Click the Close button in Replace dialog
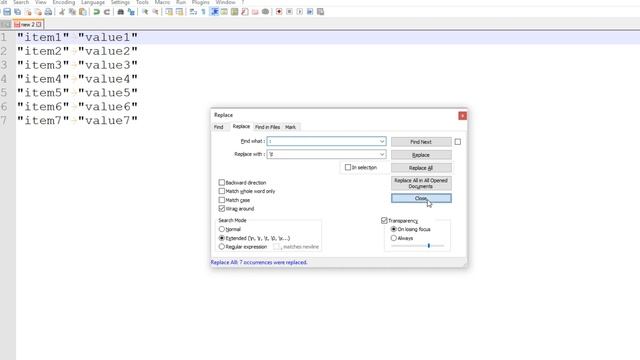Image resolution: width=640 pixels, height=360 pixels. pyautogui.click(x=421, y=198)
